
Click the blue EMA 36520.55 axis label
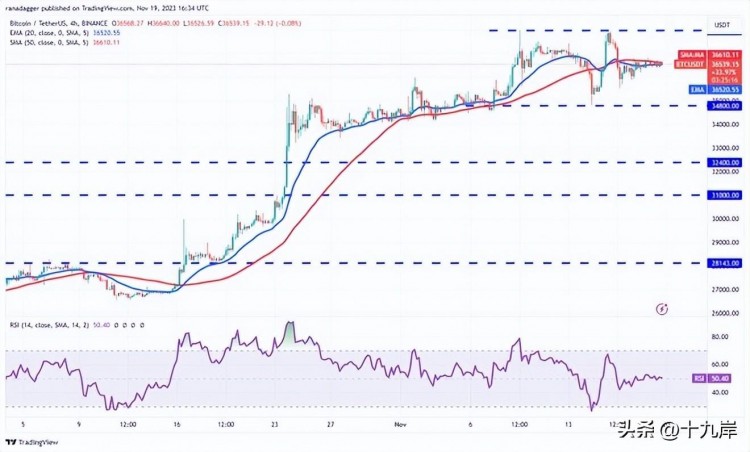point(716,89)
